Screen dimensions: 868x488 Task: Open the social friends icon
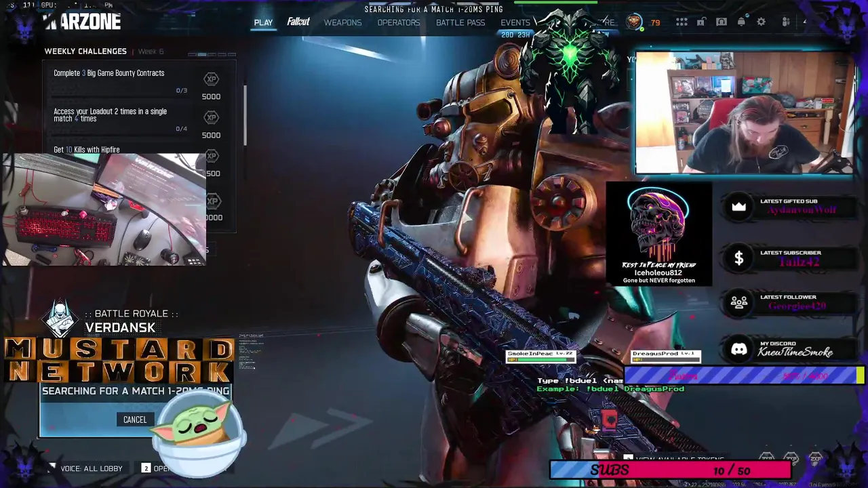point(785,22)
